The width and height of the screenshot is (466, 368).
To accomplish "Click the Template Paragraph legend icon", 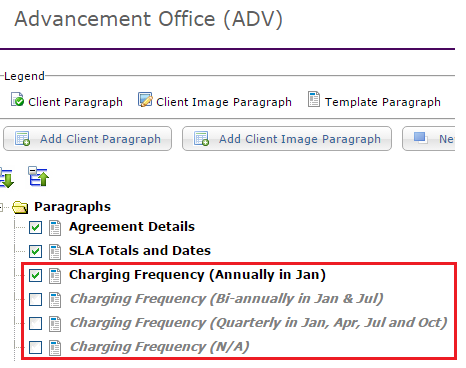I will click(x=314, y=99).
